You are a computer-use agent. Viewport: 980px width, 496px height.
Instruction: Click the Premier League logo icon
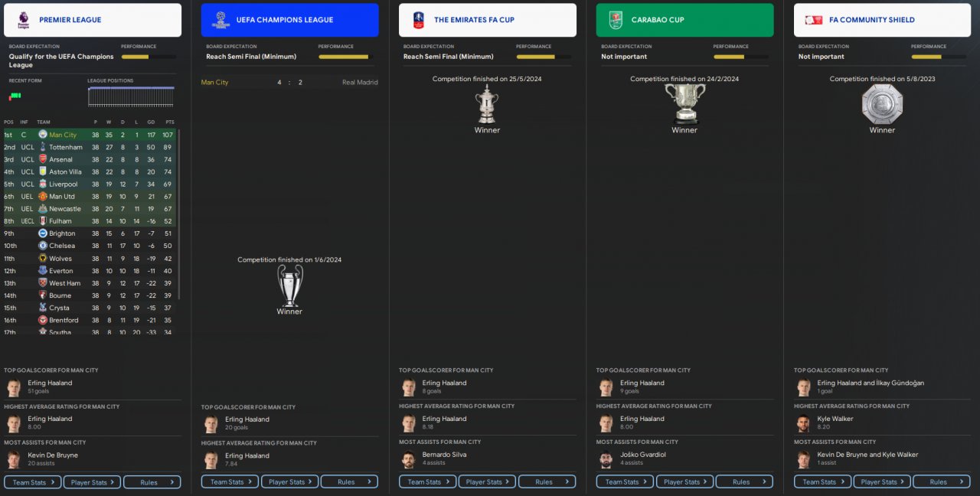coord(23,20)
